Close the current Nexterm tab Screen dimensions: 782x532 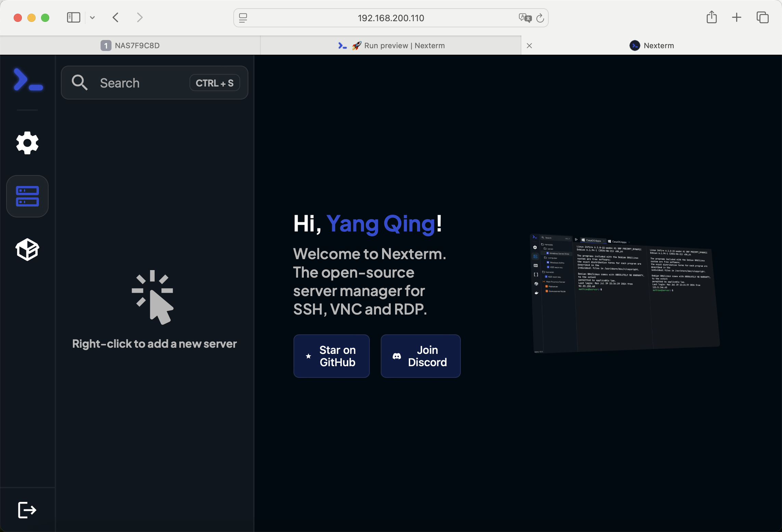529,45
